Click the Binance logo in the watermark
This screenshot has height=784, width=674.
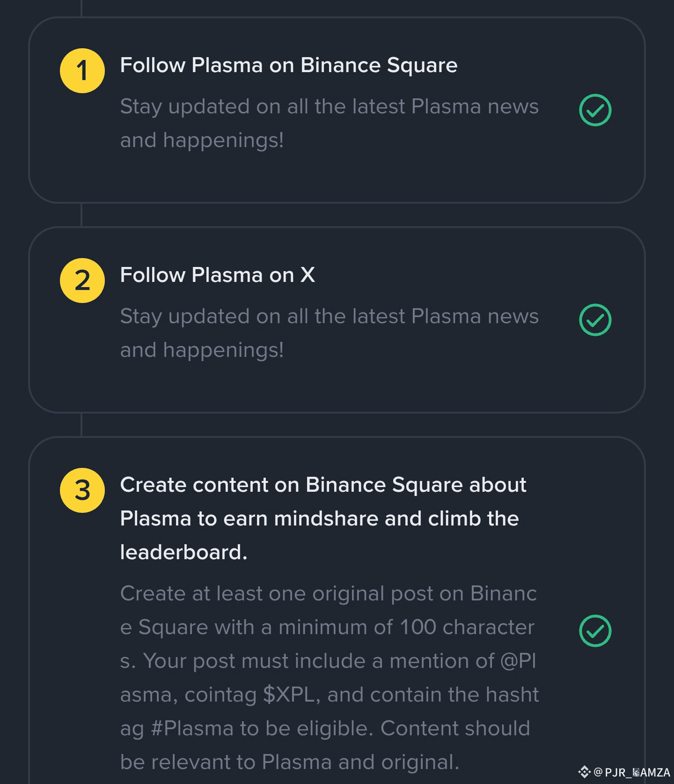[x=584, y=771]
